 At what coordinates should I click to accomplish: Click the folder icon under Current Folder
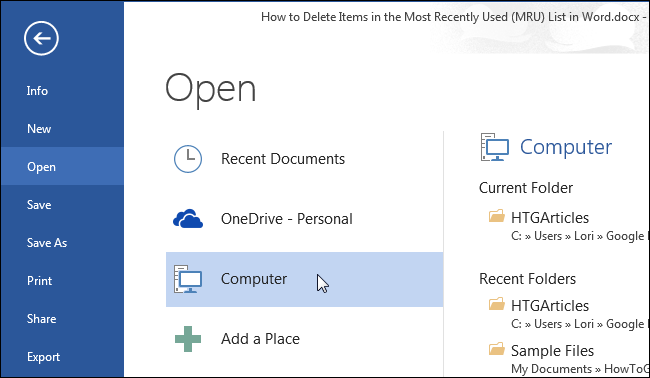click(x=496, y=216)
